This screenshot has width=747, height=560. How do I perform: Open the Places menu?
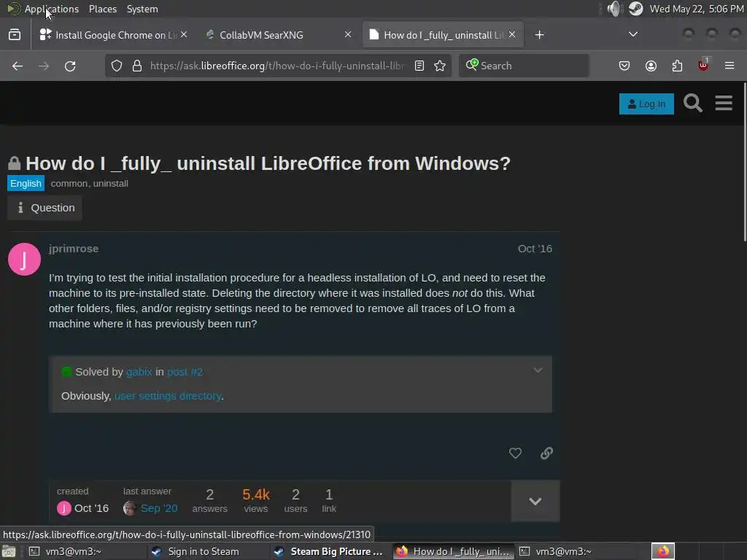[x=103, y=9]
